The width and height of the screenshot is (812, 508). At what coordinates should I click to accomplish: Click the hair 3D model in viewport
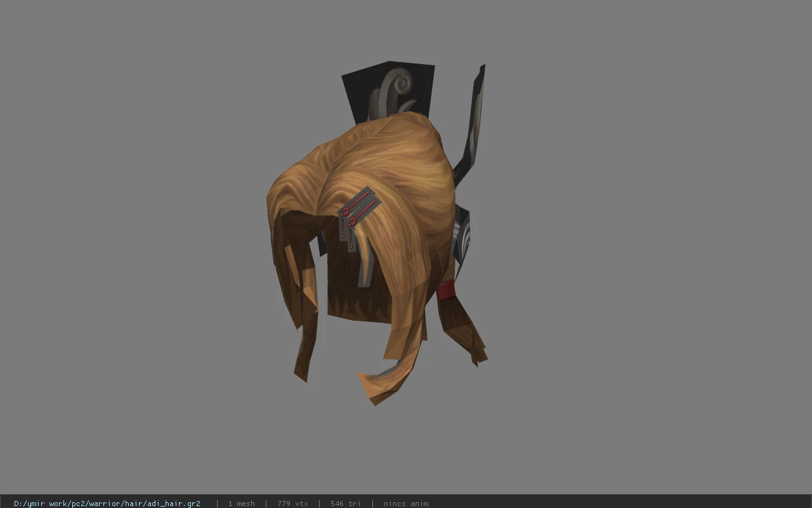[x=377, y=234]
